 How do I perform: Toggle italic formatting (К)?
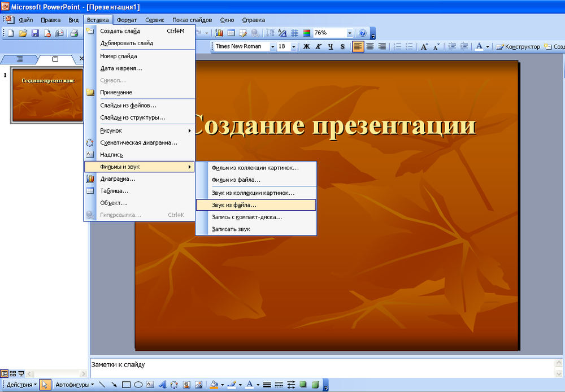[319, 46]
